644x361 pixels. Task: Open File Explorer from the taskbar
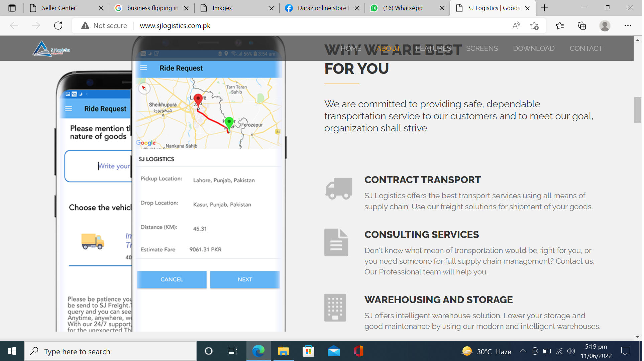(x=283, y=351)
